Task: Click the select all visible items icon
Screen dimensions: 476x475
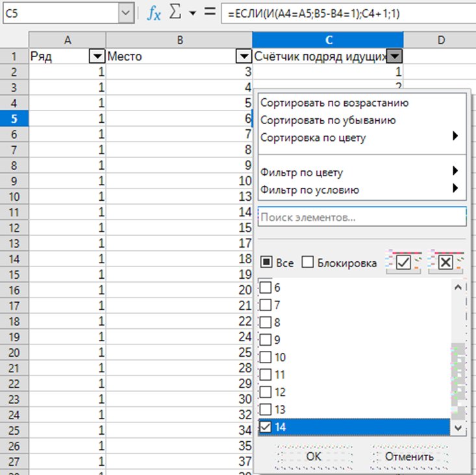Action: 403,263
